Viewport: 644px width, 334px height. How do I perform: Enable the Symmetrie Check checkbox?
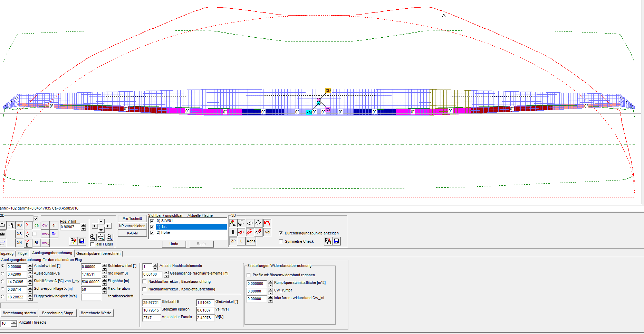click(281, 241)
